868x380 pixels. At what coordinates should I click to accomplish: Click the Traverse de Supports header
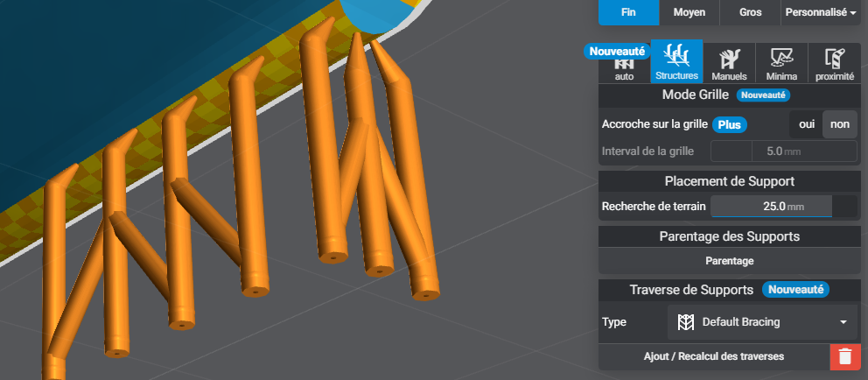[x=691, y=290]
